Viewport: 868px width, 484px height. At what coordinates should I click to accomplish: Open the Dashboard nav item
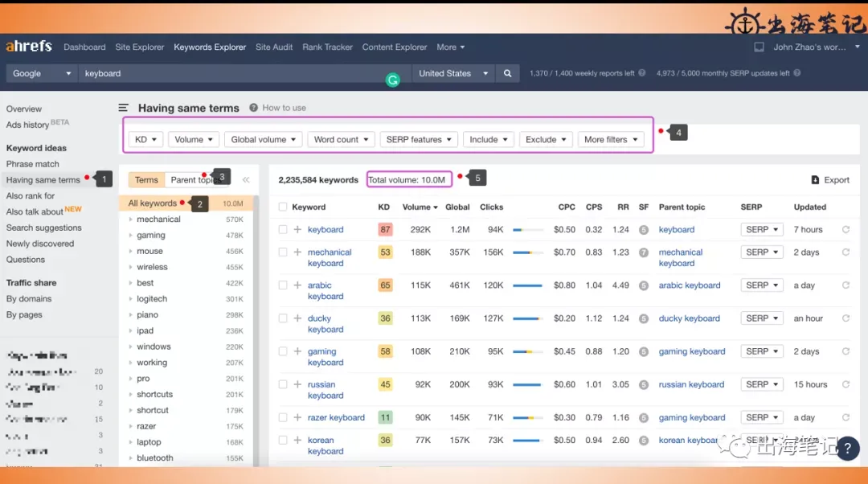pyautogui.click(x=84, y=47)
